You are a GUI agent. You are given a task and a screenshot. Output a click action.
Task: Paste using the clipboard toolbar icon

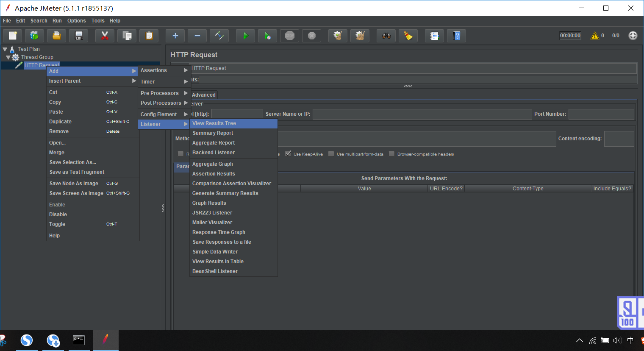point(149,36)
